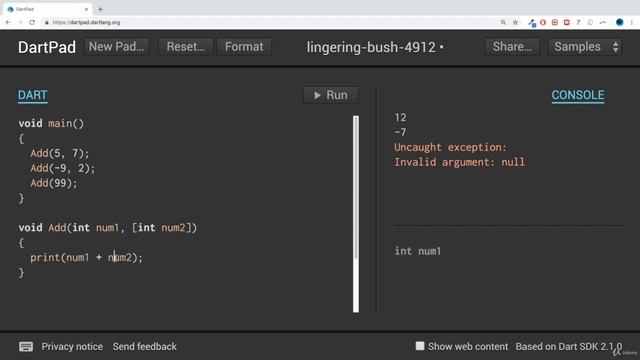Click the editor vertical scrollbar
Image resolution: width=640 pixels, height=360 pixels.
point(356,214)
